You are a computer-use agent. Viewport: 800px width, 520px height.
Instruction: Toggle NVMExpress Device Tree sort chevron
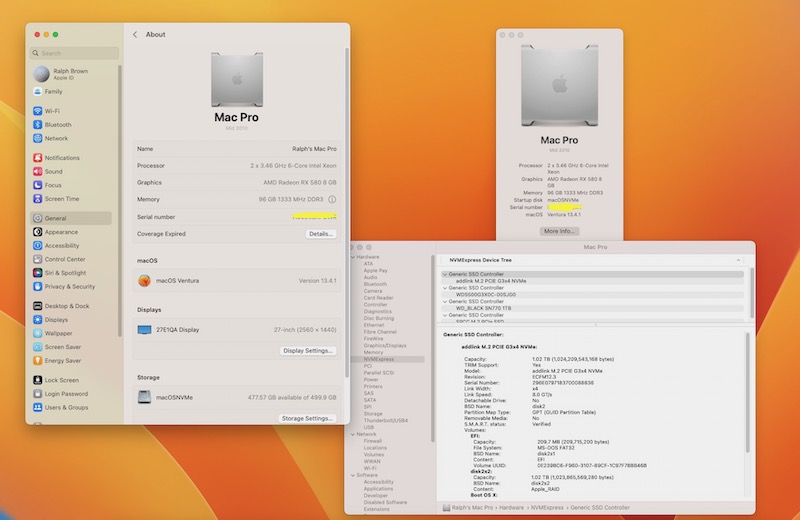point(738,260)
